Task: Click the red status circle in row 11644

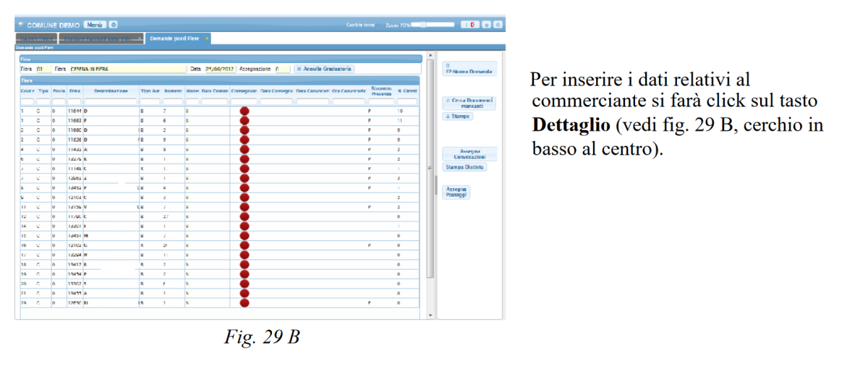Action: point(244,111)
